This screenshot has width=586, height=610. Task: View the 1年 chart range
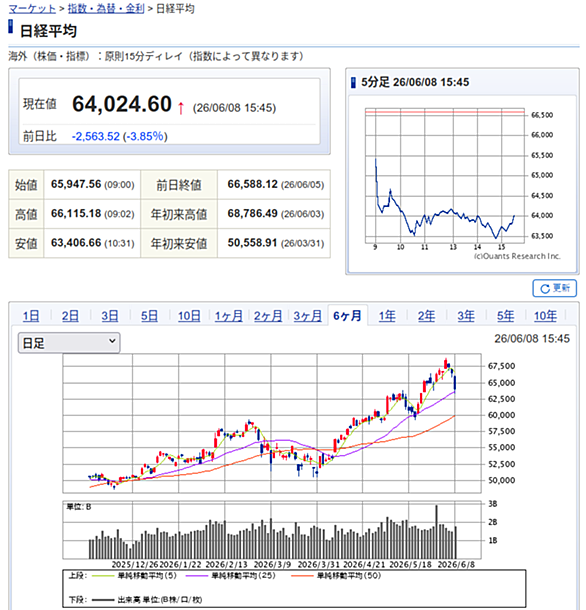(x=387, y=316)
